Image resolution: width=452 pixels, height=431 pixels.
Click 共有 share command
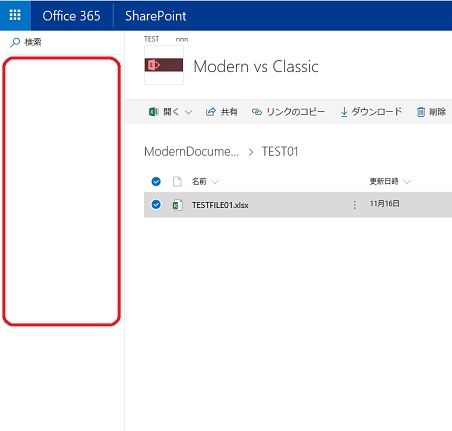coord(229,112)
